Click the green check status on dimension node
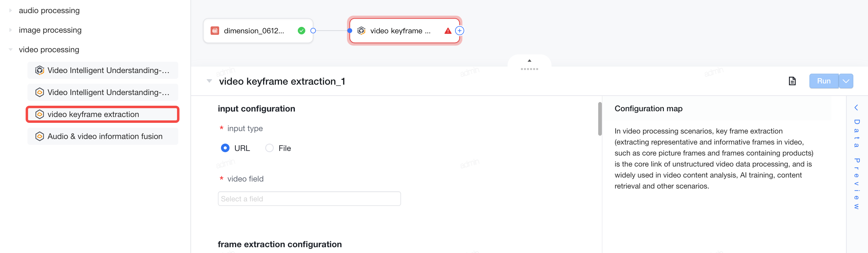868x253 pixels. (302, 31)
